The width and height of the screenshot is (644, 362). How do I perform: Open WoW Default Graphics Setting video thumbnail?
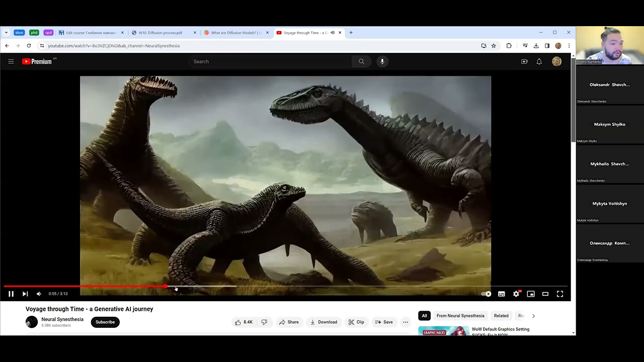click(x=444, y=331)
